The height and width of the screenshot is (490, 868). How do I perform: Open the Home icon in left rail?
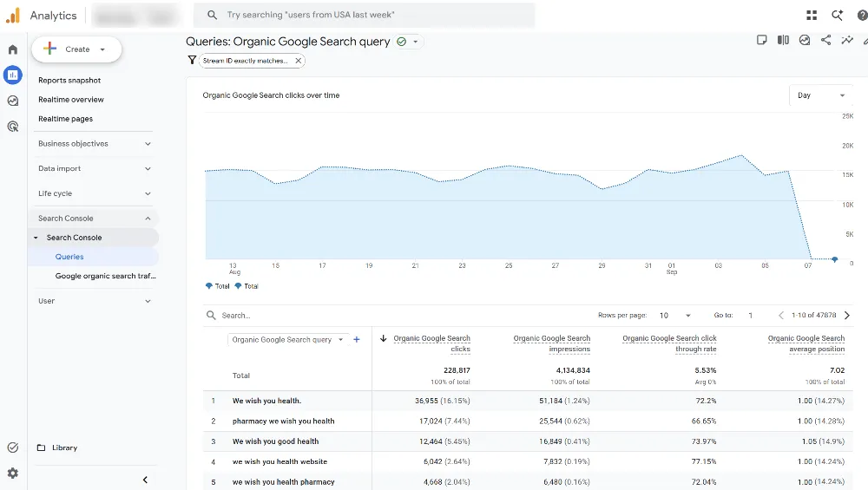13,49
